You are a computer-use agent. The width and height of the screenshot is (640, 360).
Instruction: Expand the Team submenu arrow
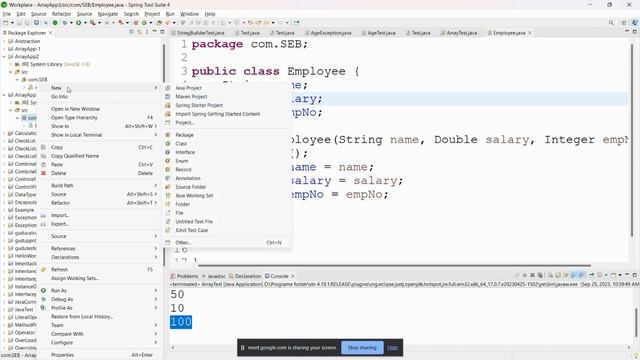tap(156, 325)
